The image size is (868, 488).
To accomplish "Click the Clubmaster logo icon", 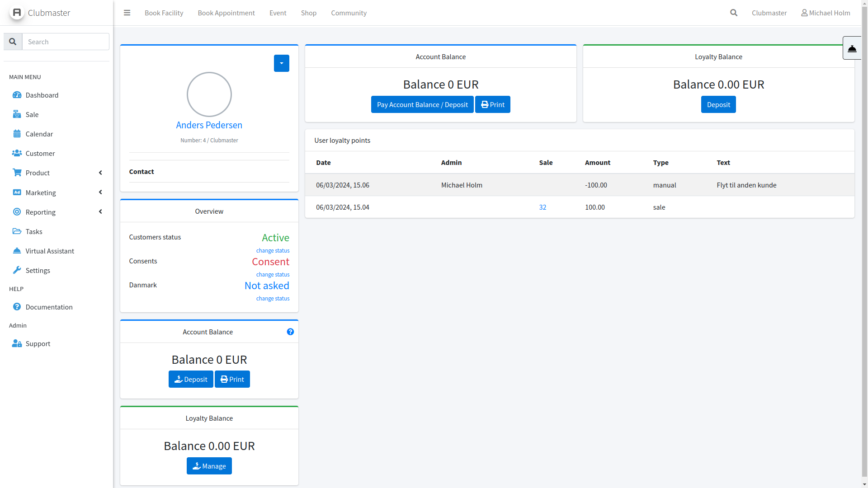I will tap(17, 12).
